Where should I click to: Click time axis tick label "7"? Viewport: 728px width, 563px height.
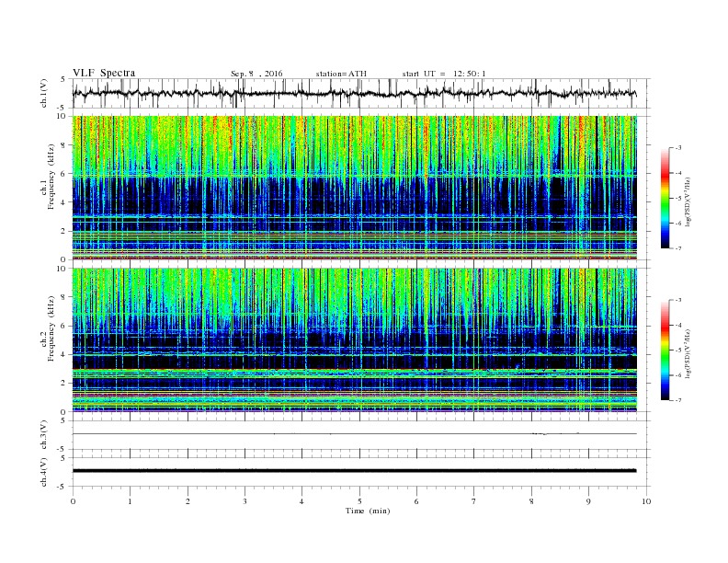point(474,501)
